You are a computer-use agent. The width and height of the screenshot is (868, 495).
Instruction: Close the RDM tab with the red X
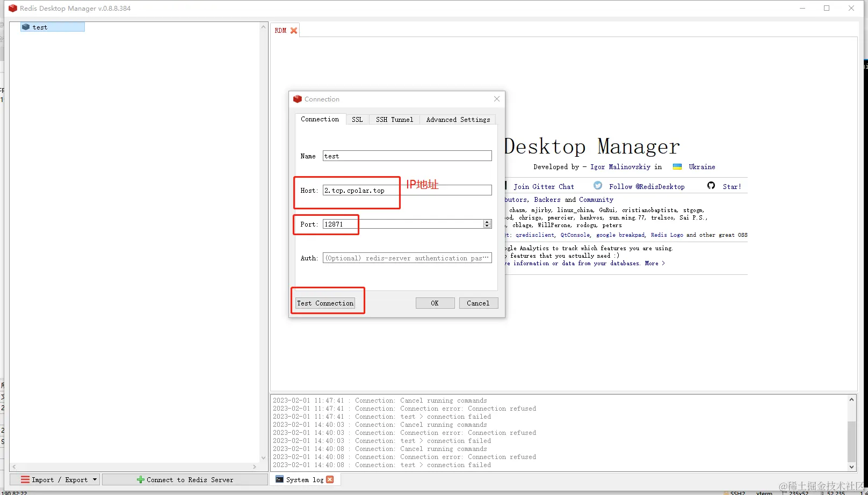[x=294, y=31]
